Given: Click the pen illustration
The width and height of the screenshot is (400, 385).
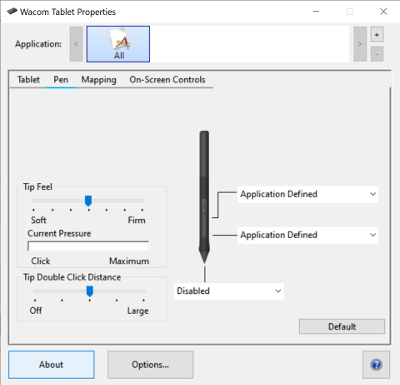Looking at the screenshot, I should 204,197.
